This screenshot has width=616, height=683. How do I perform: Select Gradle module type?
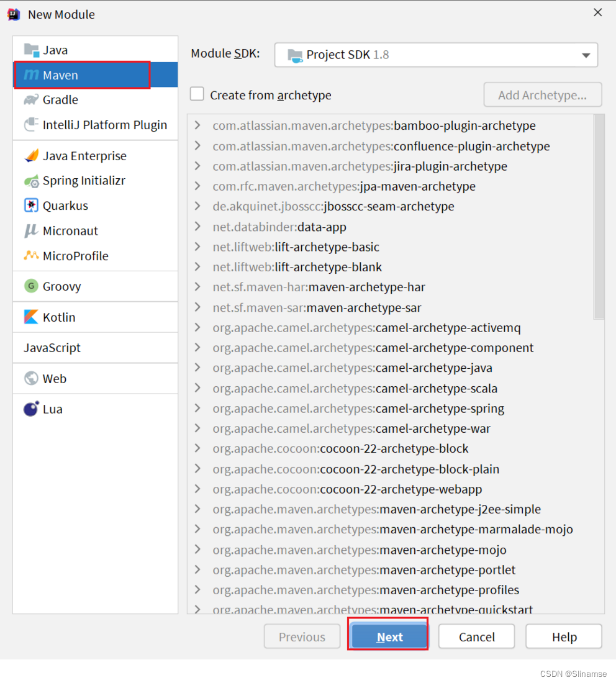click(96, 100)
